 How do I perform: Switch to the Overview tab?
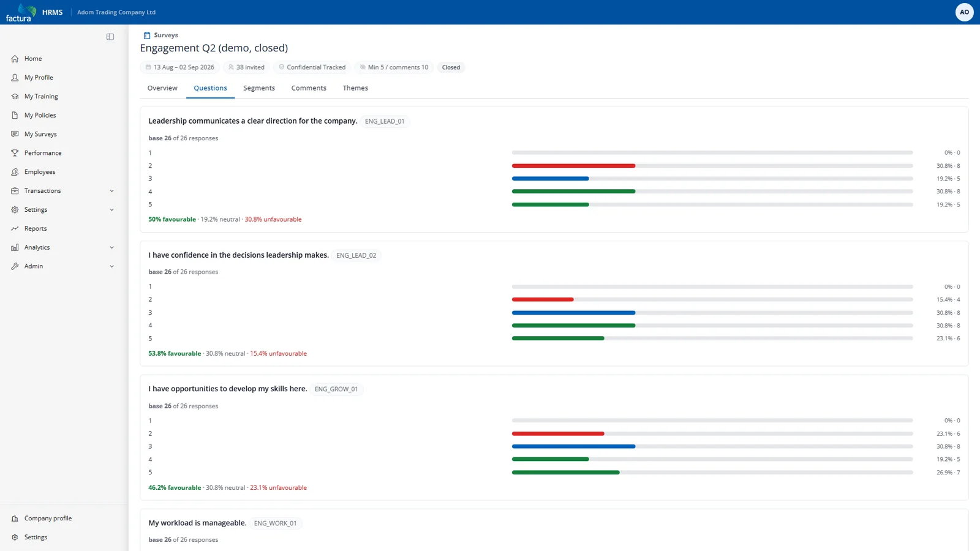tap(162, 88)
